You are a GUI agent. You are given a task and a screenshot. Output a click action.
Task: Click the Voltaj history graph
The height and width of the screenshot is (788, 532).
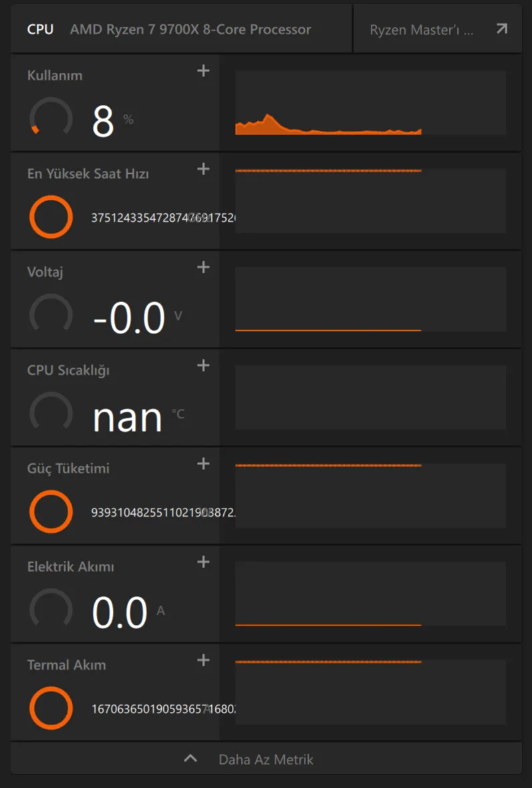(370, 299)
